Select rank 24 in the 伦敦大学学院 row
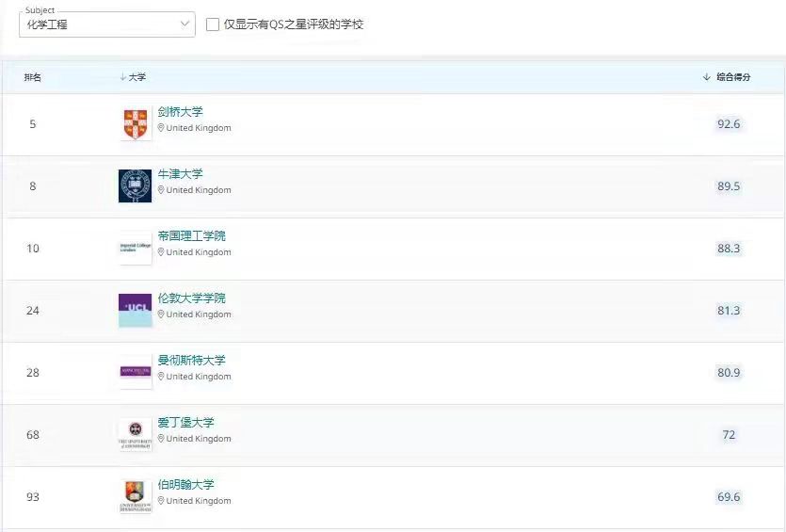The width and height of the screenshot is (786, 532). (x=33, y=311)
